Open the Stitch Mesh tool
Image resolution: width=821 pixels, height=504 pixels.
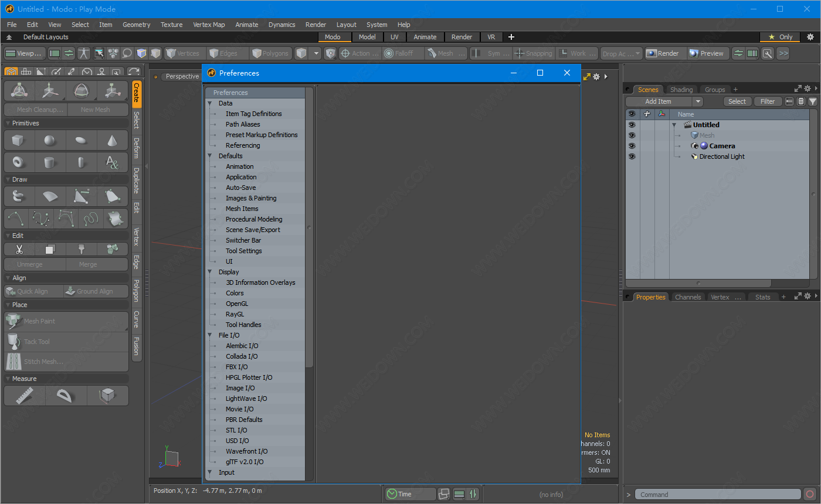[x=66, y=362]
